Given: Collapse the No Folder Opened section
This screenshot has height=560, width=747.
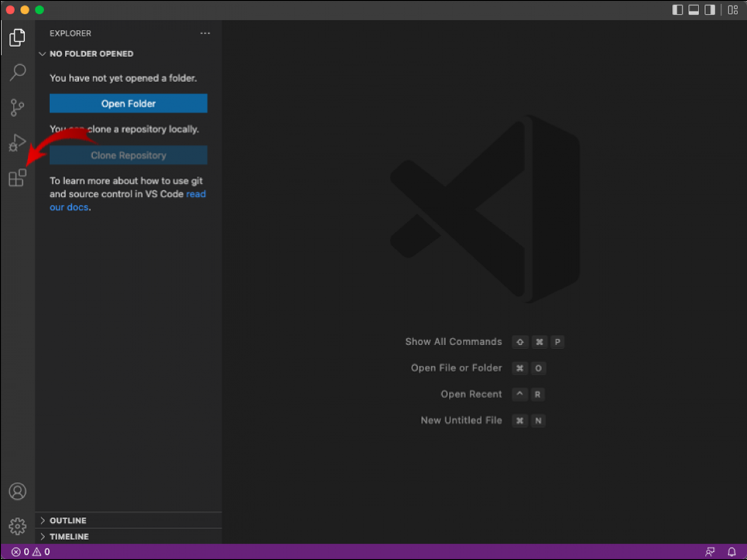Looking at the screenshot, I should coord(42,54).
